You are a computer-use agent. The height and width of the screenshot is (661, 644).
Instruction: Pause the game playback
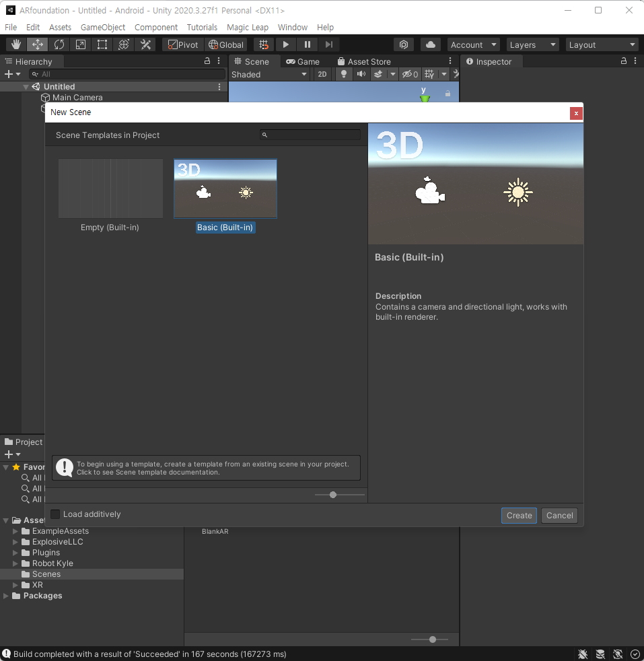pos(308,44)
